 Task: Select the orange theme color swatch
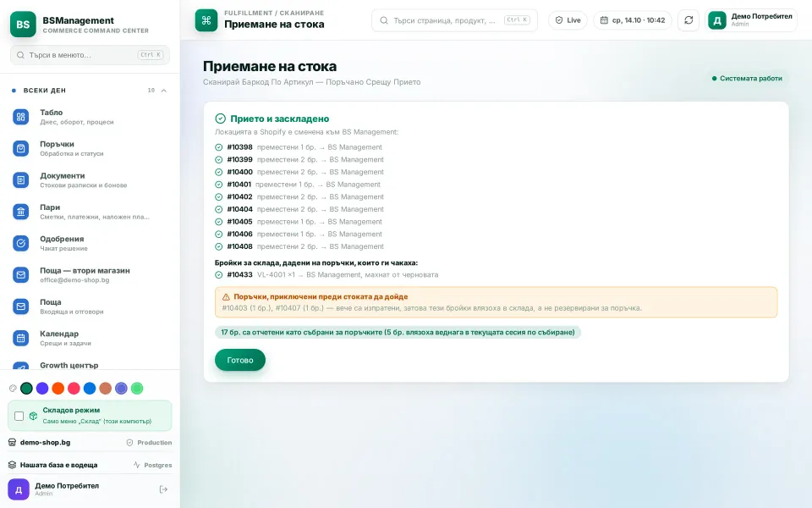pos(58,389)
